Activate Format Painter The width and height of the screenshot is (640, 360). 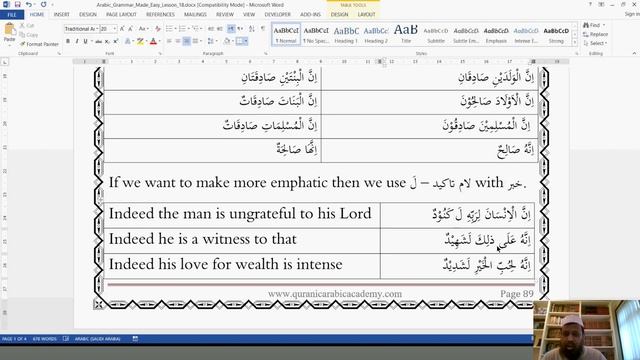(x=40, y=44)
